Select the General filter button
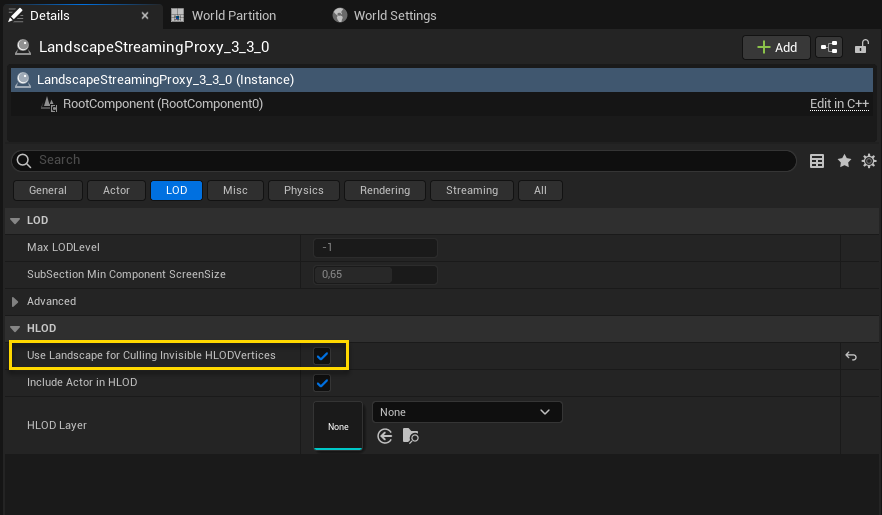 point(48,191)
